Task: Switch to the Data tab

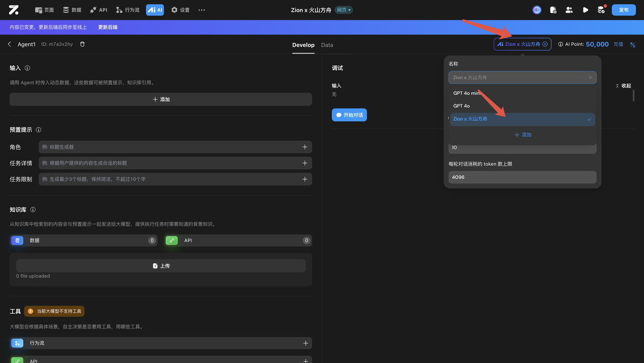Action: coord(327,45)
